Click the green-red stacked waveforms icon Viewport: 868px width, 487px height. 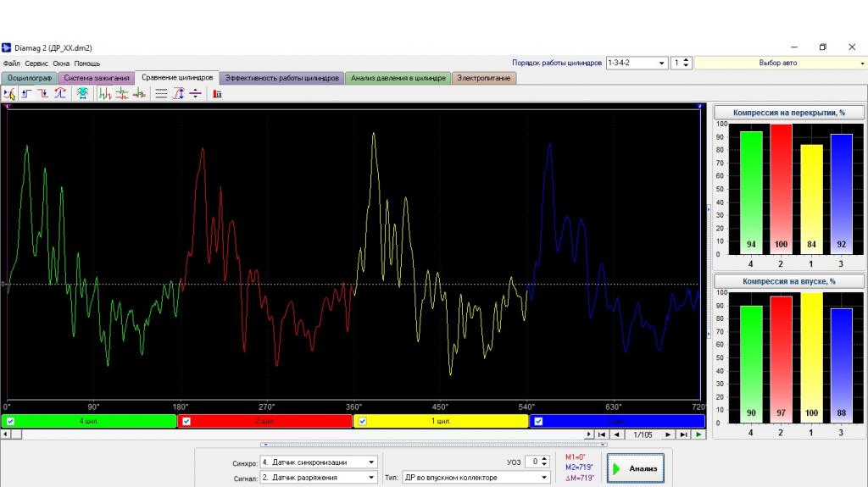tap(122, 93)
